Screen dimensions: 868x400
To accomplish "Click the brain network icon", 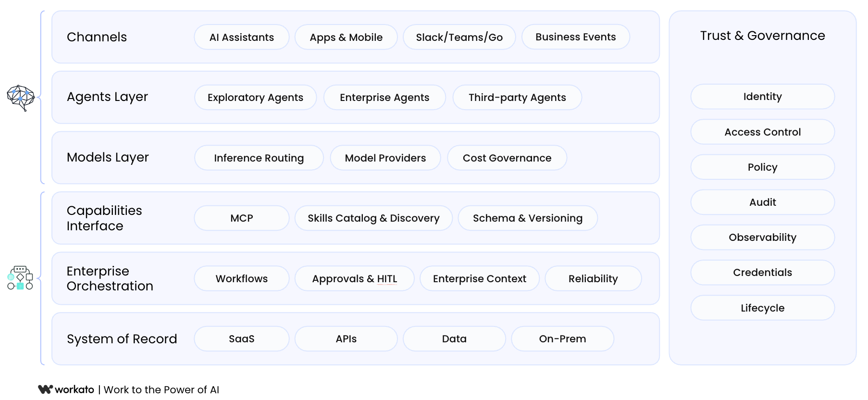I will point(21,98).
